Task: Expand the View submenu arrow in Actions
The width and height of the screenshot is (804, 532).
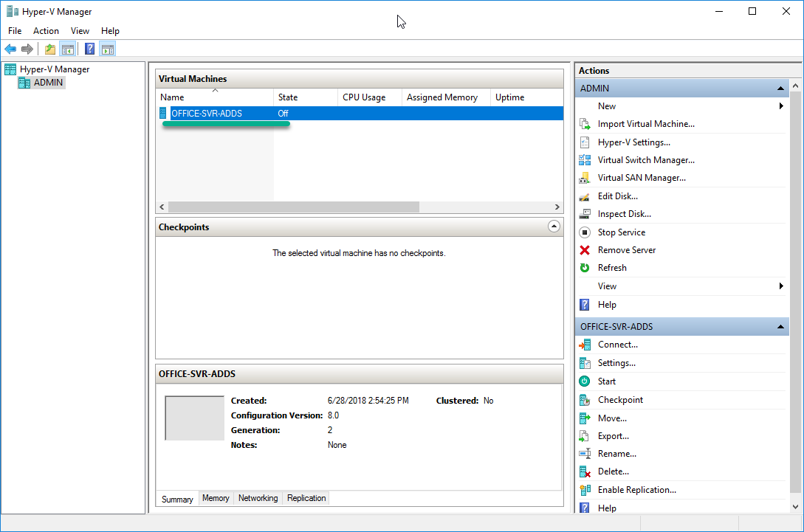Action: 781,286
